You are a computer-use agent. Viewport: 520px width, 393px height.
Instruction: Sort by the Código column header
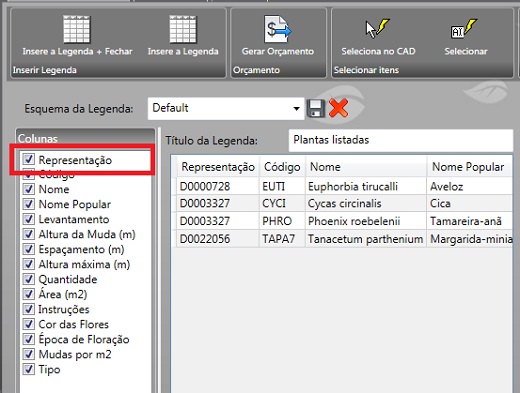coord(282,166)
